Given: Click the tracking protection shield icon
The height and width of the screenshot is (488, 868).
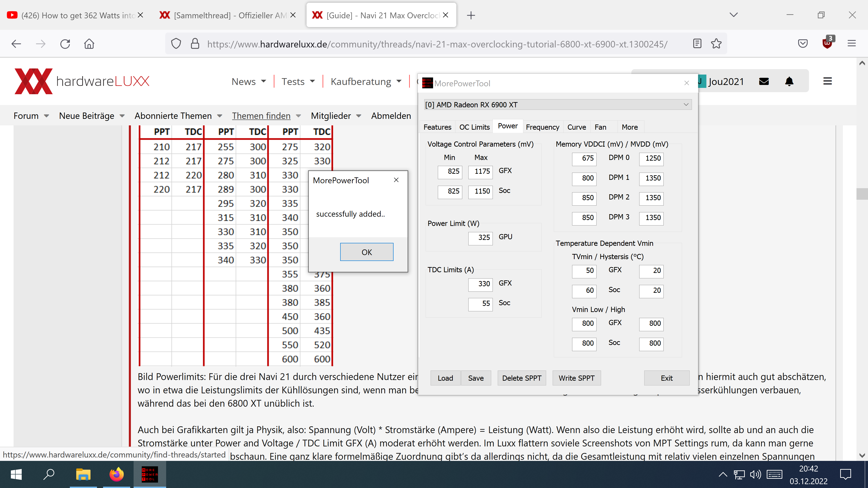Looking at the screenshot, I should pyautogui.click(x=176, y=43).
